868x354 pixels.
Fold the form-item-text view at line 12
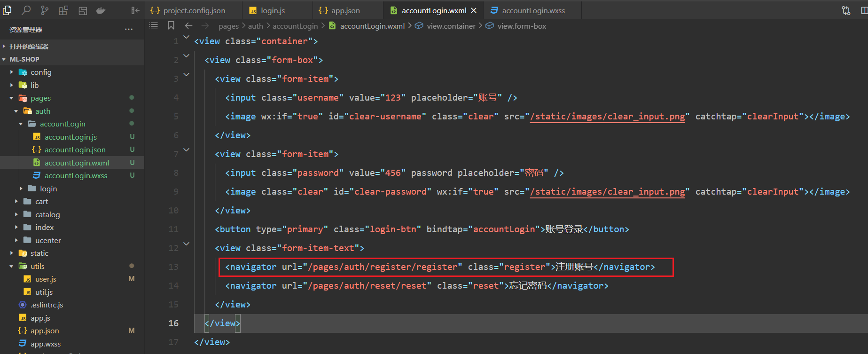[x=187, y=244]
